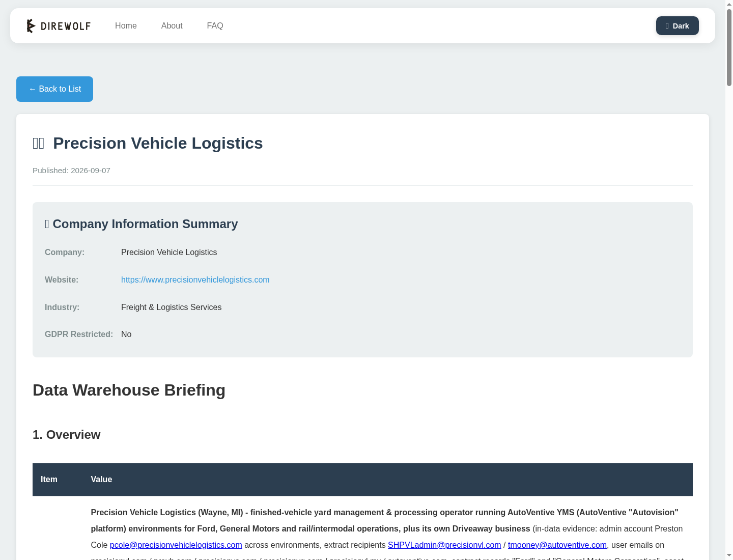Click the pcole@precisionvehiclelogistics.com email link
The image size is (733, 560).
click(176, 545)
